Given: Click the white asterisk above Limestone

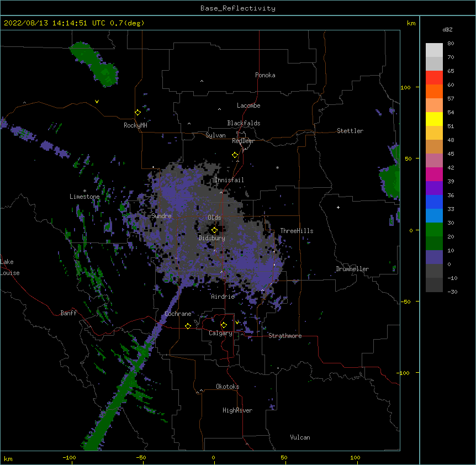Looking at the screenshot, I should [84, 191].
